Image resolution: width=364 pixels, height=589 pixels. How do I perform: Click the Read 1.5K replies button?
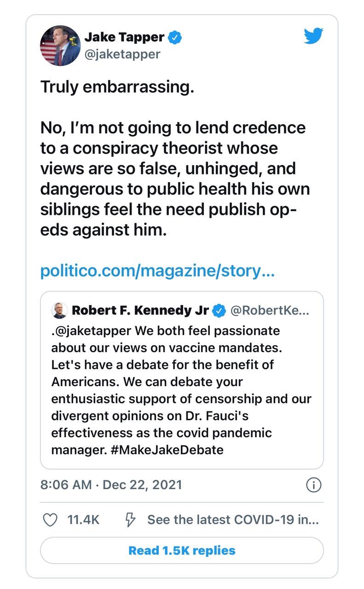[x=182, y=550]
